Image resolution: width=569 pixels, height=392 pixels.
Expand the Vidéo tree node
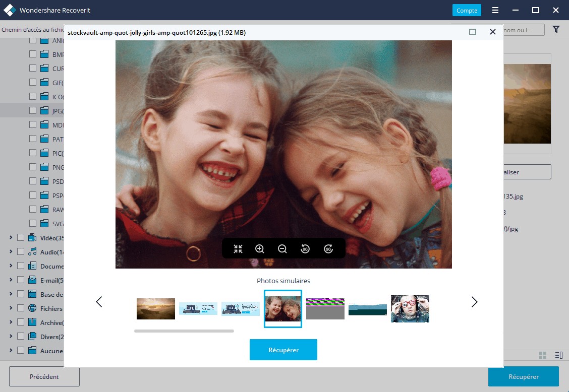coord(11,238)
